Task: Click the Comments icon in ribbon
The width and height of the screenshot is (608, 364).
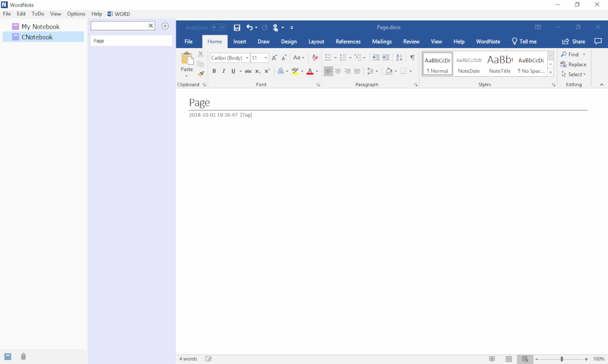Action: 598,41
